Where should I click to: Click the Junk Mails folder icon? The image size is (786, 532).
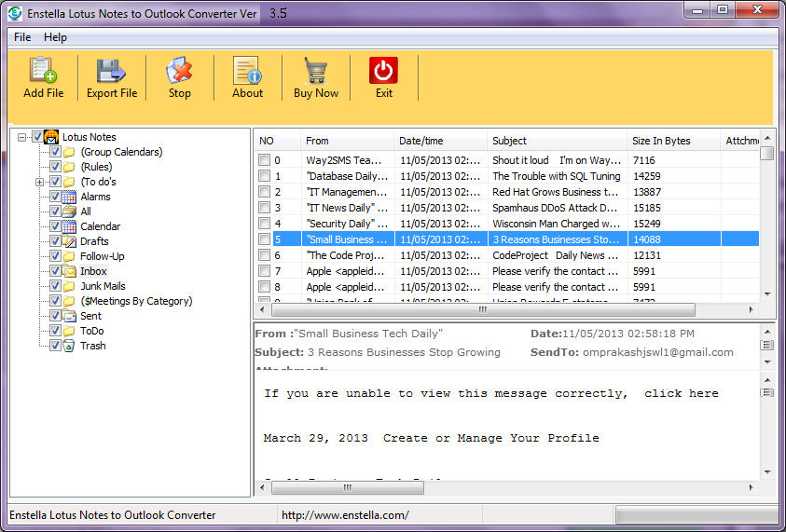(69, 286)
